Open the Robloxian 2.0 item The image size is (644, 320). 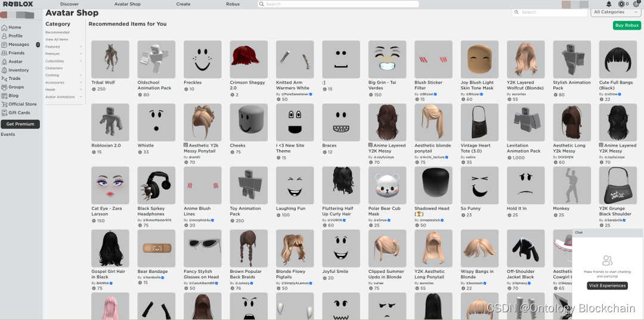(x=110, y=122)
